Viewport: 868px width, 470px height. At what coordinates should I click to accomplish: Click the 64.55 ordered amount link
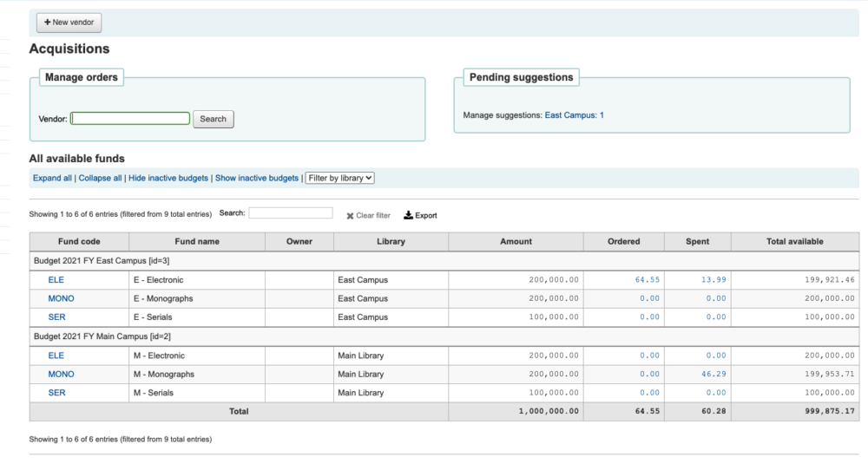pyautogui.click(x=647, y=280)
